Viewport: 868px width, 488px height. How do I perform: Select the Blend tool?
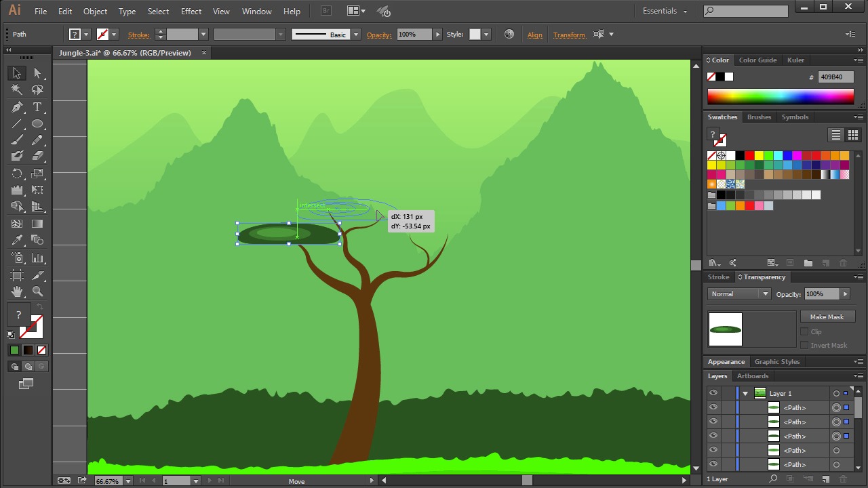coord(37,241)
